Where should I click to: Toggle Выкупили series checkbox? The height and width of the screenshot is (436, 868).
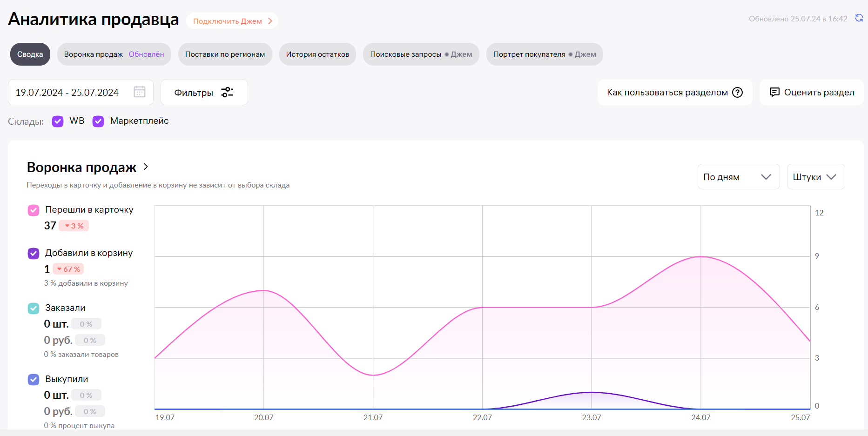(x=34, y=380)
